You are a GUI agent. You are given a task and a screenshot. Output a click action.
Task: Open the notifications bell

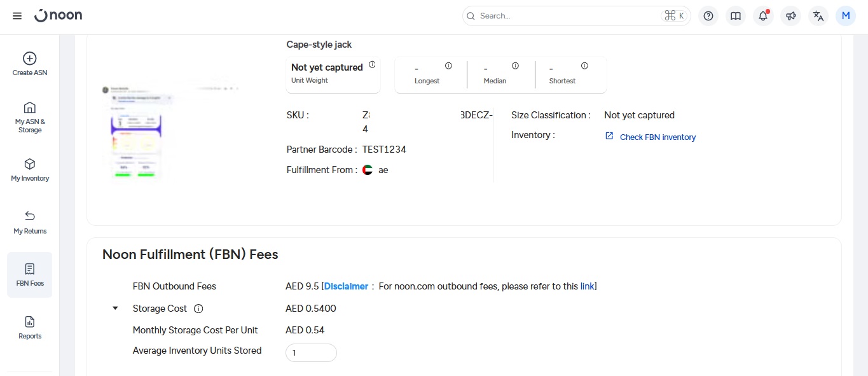point(763,16)
